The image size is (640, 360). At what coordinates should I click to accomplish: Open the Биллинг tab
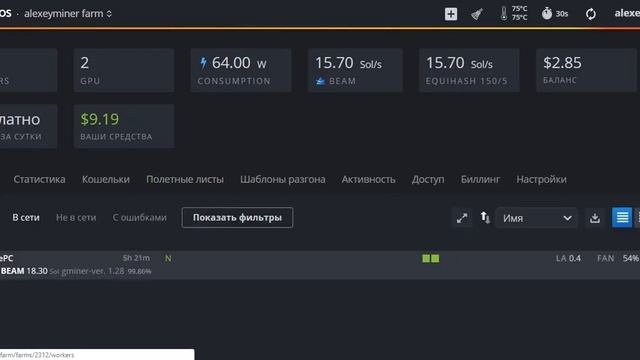pos(480,179)
